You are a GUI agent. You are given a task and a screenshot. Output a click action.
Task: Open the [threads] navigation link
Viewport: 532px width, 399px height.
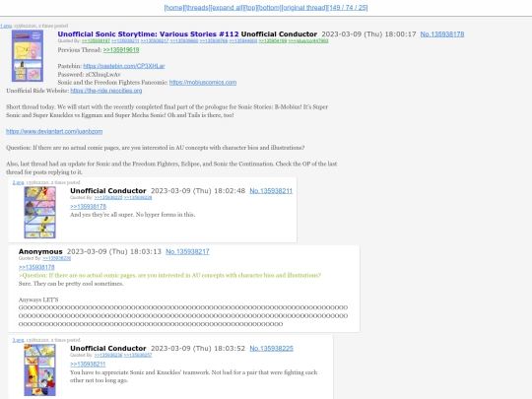point(197,8)
